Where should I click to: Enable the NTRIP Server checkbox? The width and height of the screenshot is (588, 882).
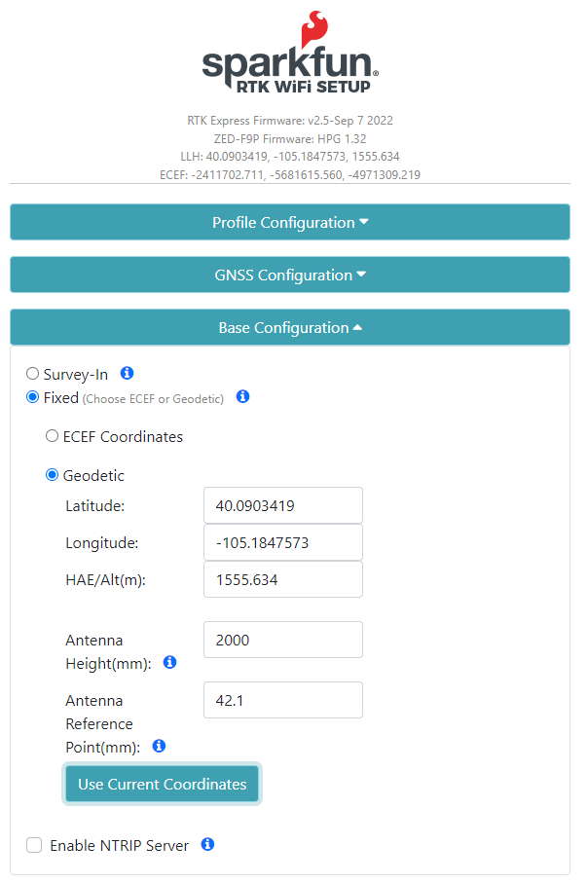pyautogui.click(x=34, y=845)
